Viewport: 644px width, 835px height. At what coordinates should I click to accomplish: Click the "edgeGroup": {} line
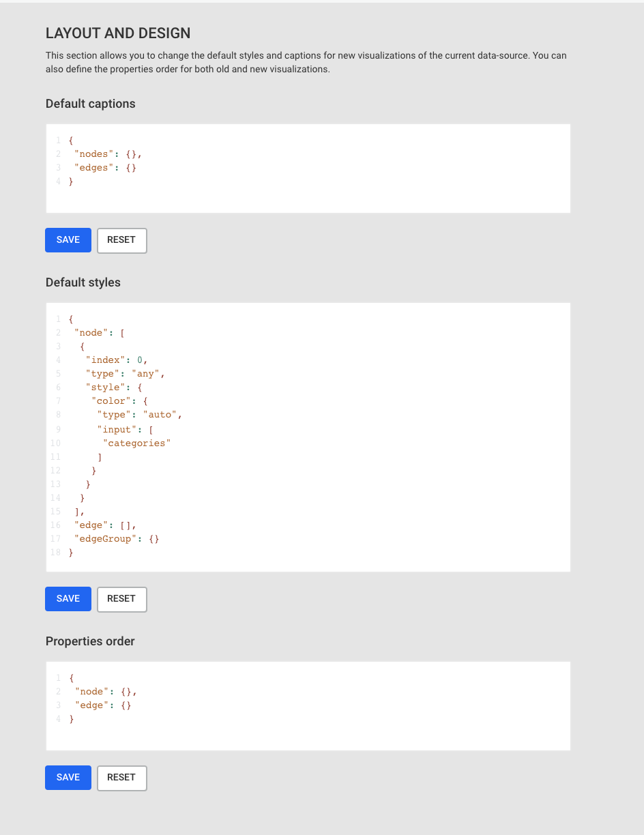[x=117, y=539]
